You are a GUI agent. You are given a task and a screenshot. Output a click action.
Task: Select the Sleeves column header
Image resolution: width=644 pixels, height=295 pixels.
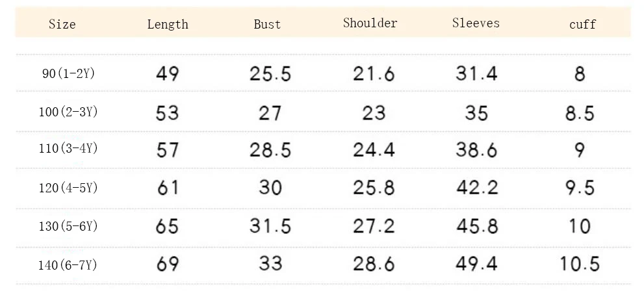pyautogui.click(x=476, y=23)
